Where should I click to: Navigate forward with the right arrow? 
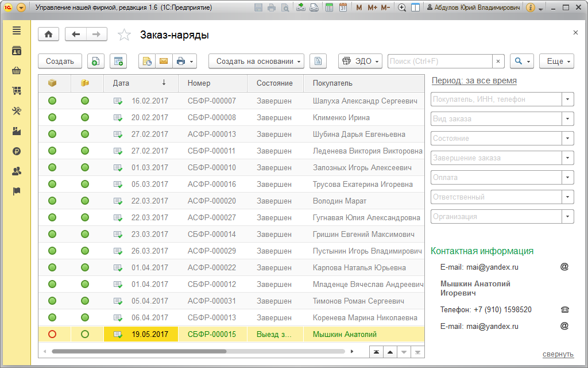tap(96, 34)
